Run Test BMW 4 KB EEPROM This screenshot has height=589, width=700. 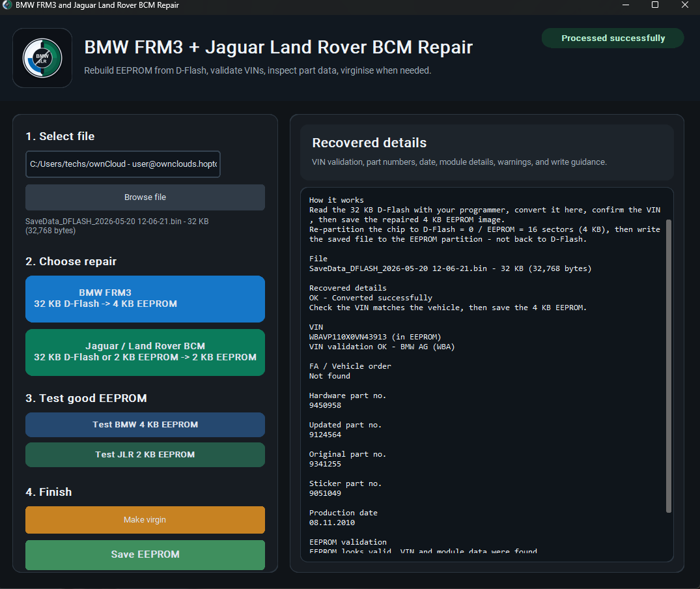145,424
